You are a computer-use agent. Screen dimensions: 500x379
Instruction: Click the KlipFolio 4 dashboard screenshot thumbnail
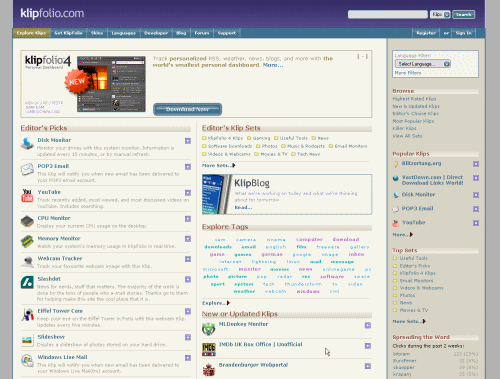tap(111, 84)
